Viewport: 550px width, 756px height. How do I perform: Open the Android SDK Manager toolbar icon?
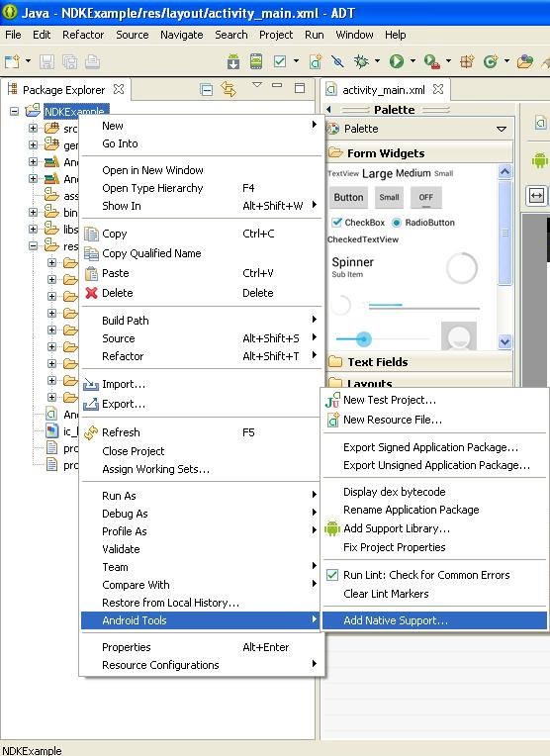[x=233, y=61]
